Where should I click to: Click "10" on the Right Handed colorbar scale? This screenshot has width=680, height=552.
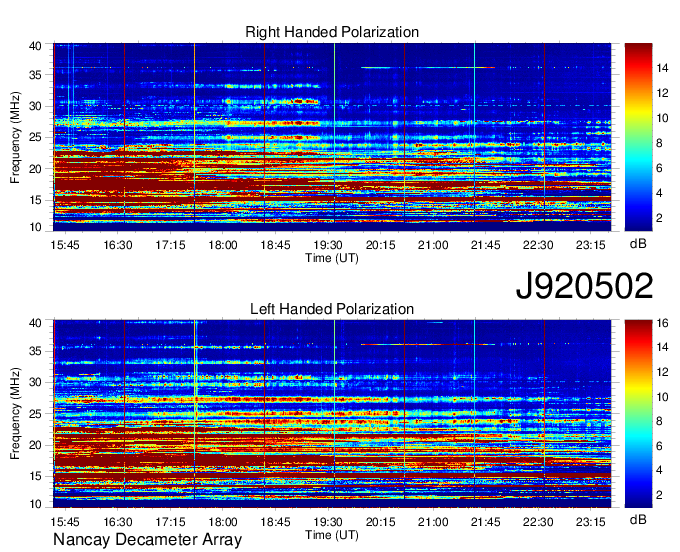(x=662, y=118)
